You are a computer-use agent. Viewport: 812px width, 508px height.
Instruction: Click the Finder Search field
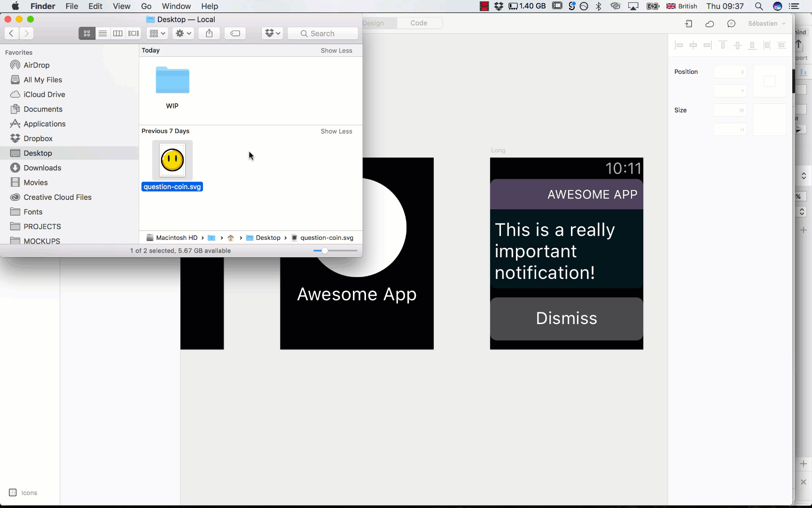[323, 33]
